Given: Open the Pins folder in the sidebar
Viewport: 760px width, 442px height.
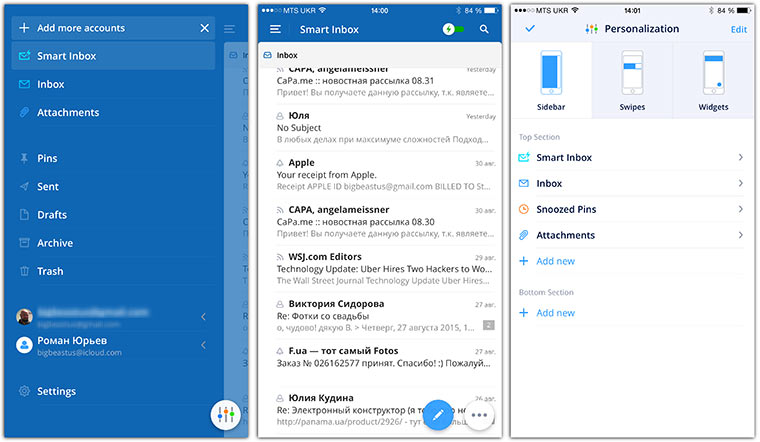Looking at the screenshot, I should pos(113,158).
